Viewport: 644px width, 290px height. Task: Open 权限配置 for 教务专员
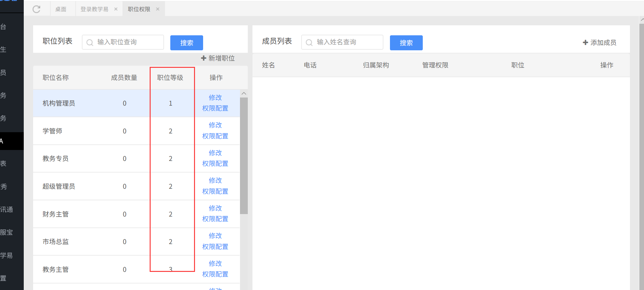(215, 164)
